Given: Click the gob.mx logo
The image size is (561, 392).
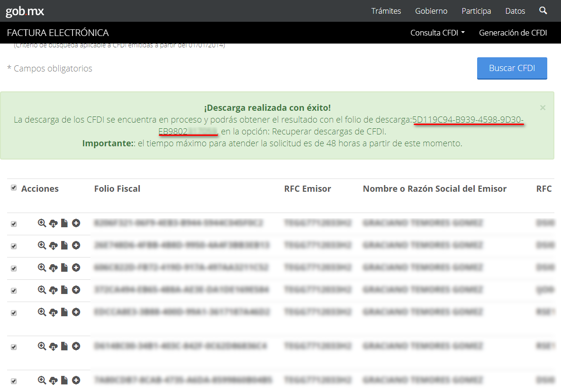Looking at the screenshot, I should (x=25, y=11).
